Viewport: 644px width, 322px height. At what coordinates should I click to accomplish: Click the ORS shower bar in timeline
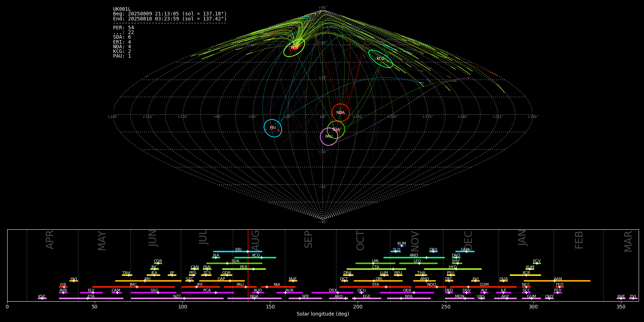click(433, 252)
